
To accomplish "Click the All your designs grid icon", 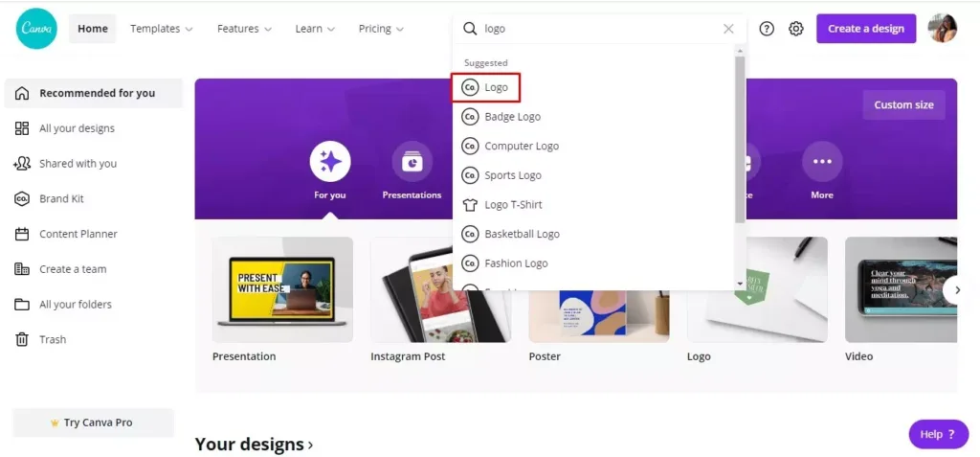I will pyautogui.click(x=22, y=128).
